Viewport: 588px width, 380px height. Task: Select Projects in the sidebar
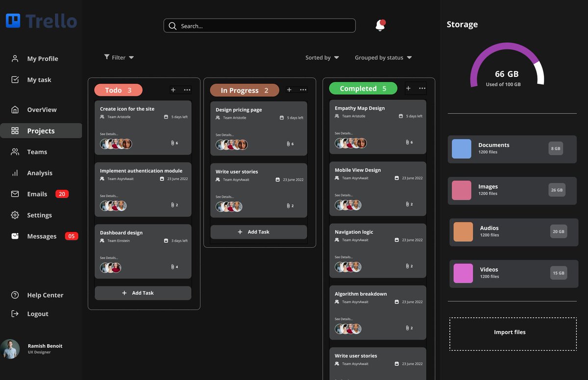pyautogui.click(x=41, y=131)
